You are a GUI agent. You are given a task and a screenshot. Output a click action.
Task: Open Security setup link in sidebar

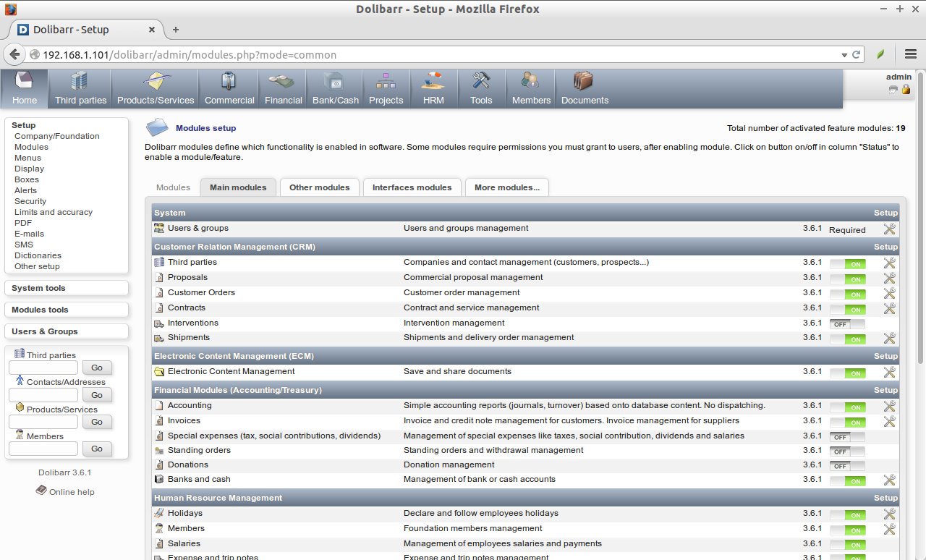30,201
